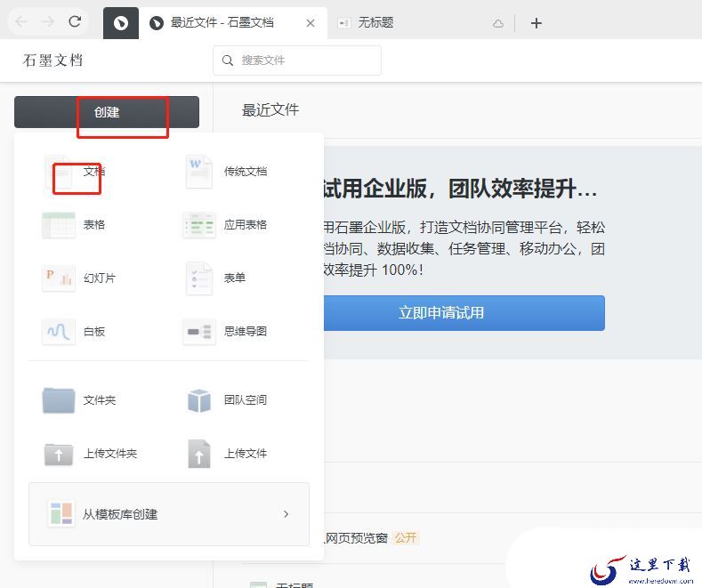This screenshot has height=588, width=702.
Task: Click the 创建 button
Action: (107, 112)
